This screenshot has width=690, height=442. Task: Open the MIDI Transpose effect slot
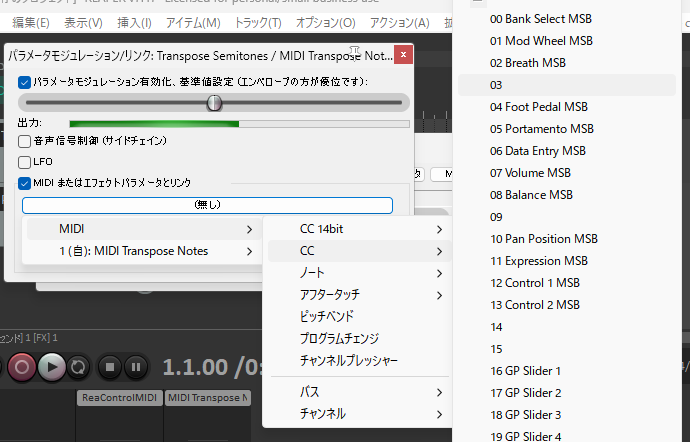[208, 398]
